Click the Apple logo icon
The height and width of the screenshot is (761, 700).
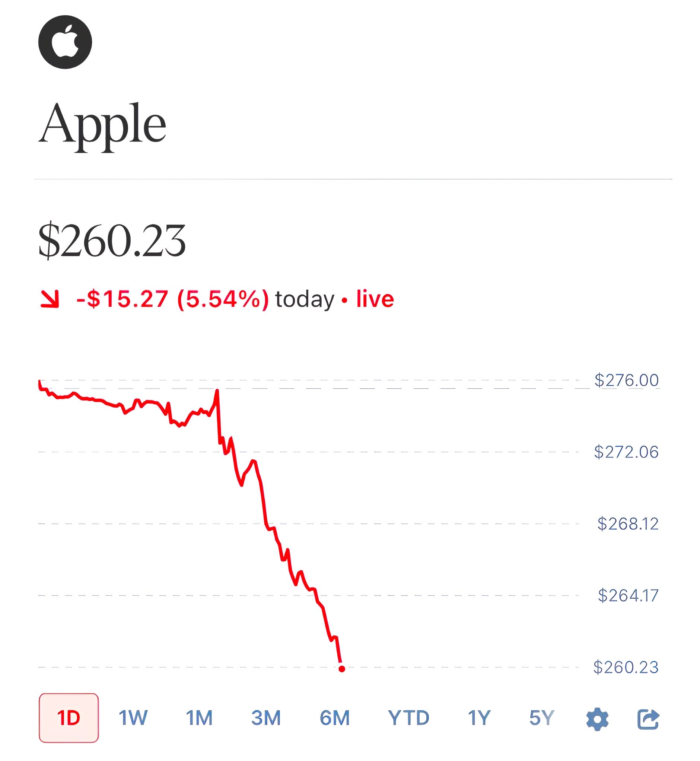[65, 42]
